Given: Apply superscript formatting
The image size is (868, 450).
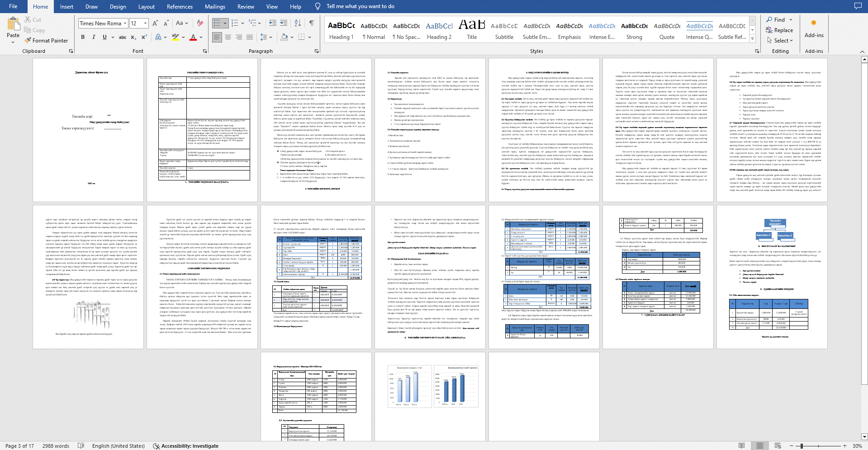Looking at the screenshot, I should pyautogui.click(x=144, y=37).
